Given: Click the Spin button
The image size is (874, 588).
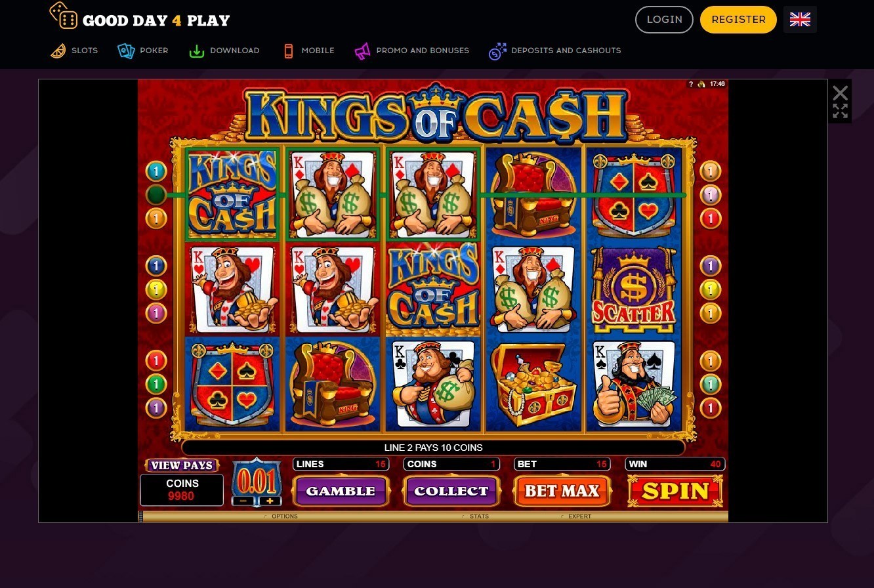Looking at the screenshot, I should (x=675, y=491).
